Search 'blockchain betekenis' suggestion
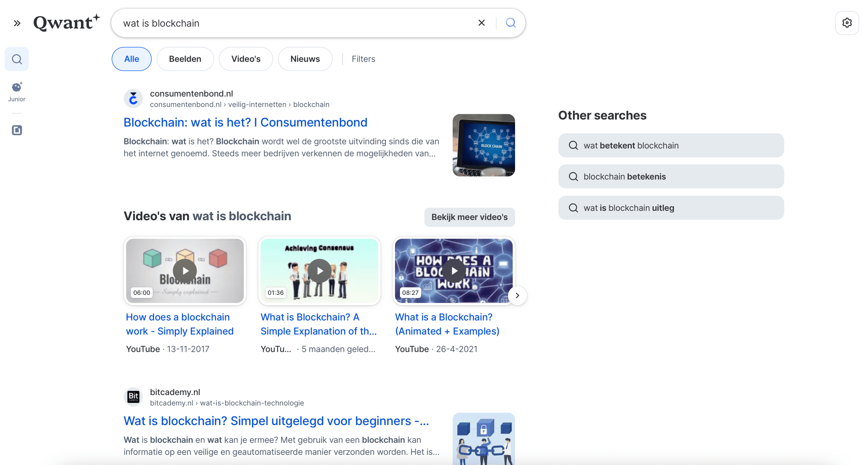Image resolution: width=868 pixels, height=465 pixels. pyautogui.click(x=671, y=177)
